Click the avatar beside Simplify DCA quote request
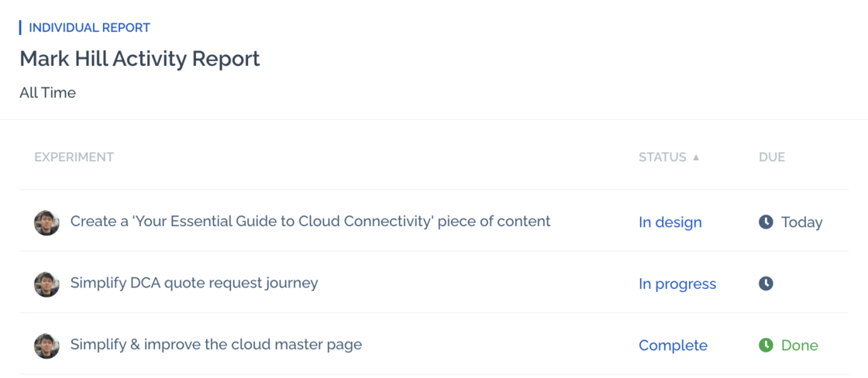868x378 pixels. point(46,284)
